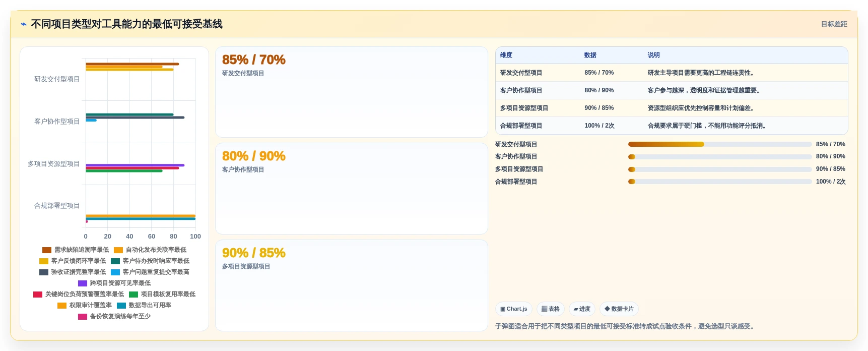Toggle the 需求缺陷追溯率最低 legend swatch
868x351 pixels.
click(x=47, y=250)
